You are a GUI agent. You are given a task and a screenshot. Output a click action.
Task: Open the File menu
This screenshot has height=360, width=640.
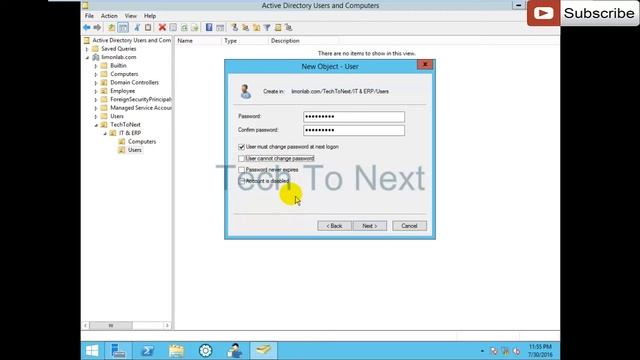[89, 16]
